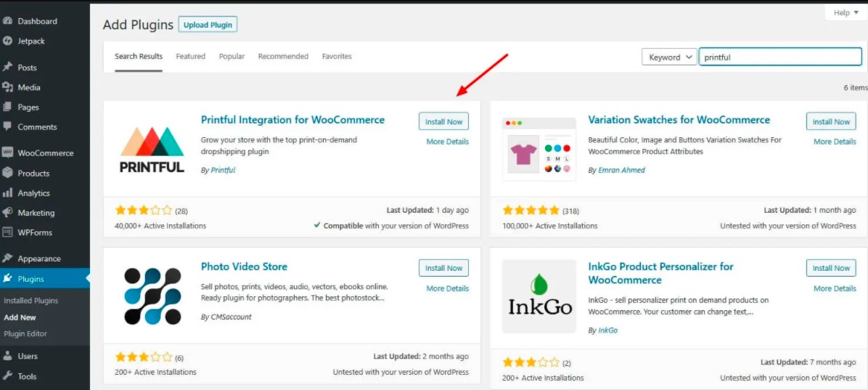
Task: Click the '6 items' results count
Action: point(855,88)
